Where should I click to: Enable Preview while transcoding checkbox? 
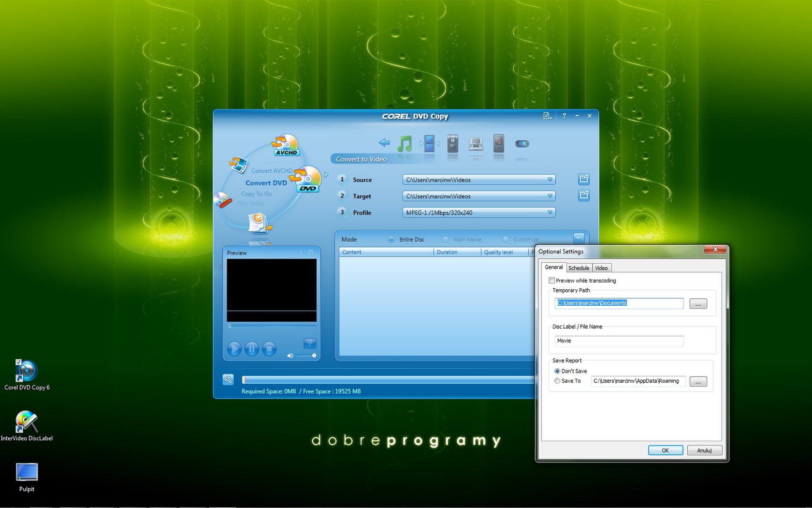tap(551, 281)
